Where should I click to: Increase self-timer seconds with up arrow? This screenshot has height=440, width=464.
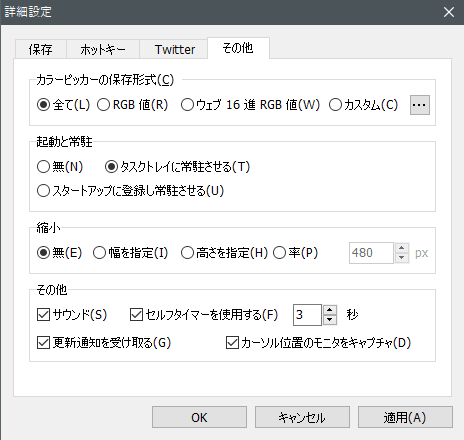(x=330, y=310)
